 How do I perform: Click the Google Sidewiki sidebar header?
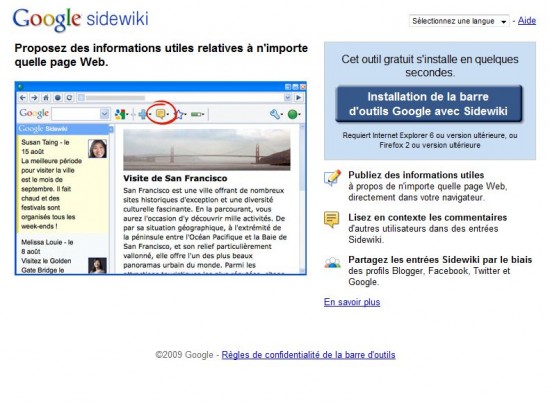coord(63,129)
